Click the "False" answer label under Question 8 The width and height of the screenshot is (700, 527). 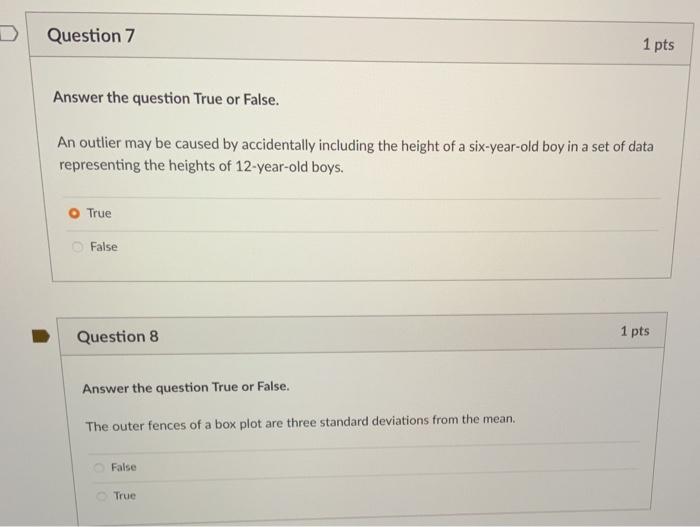(124, 467)
